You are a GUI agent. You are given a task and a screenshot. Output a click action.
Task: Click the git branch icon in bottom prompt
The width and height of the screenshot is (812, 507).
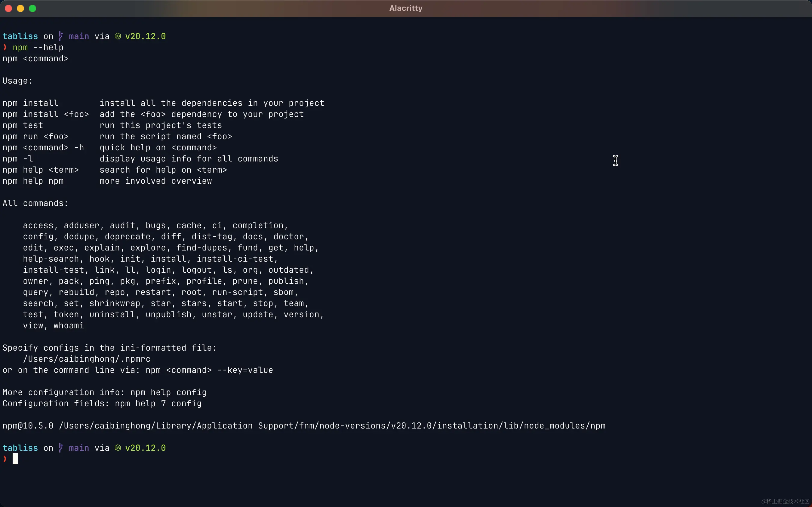[x=61, y=448]
